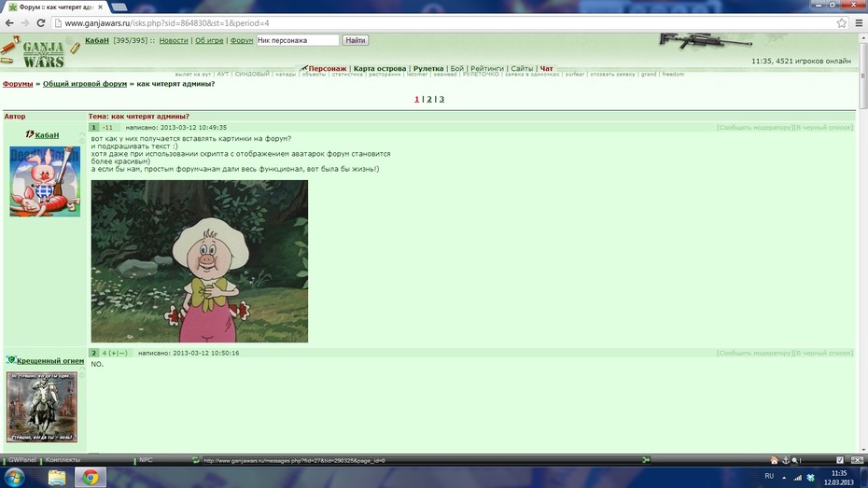This screenshot has width=868, height=488.
Task: Open the Windows Start menu
Action: (x=14, y=477)
